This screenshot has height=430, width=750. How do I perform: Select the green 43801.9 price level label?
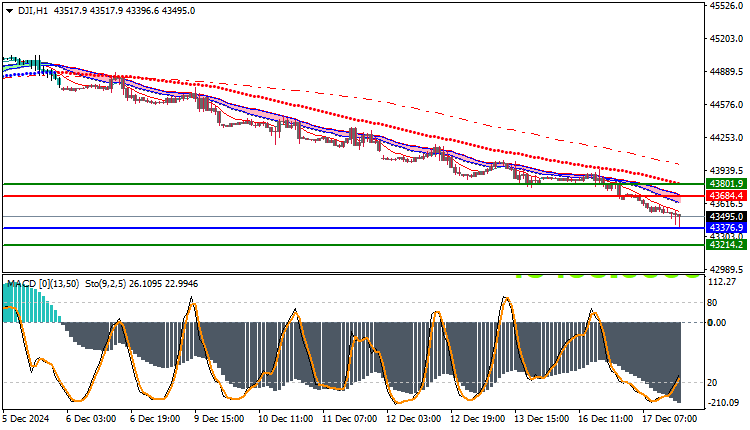[x=726, y=184]
